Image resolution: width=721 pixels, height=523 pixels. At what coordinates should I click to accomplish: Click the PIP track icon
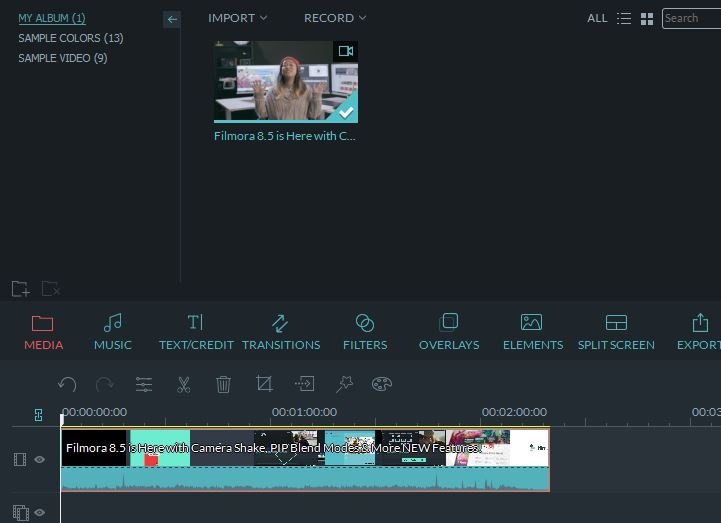21,512
